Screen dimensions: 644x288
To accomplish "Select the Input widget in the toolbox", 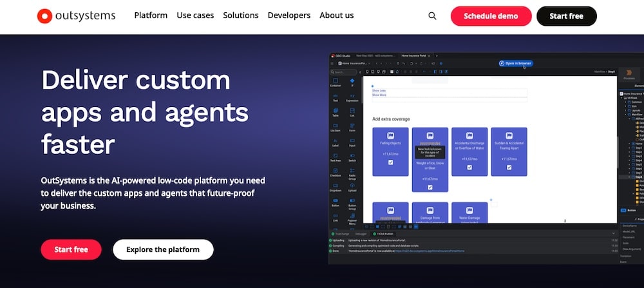I will click(x=352, y=142).
